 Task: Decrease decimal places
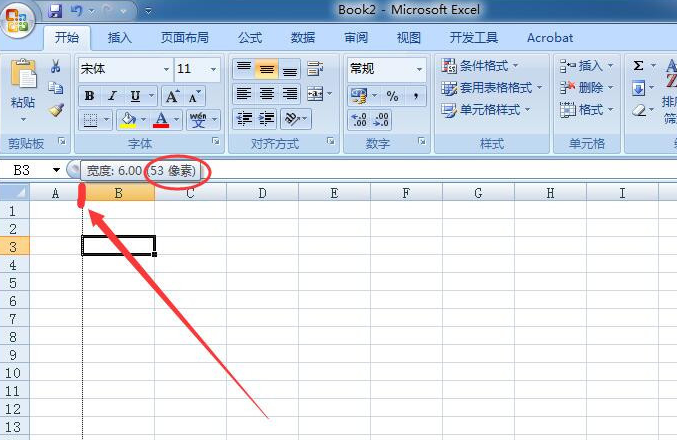(381, 120)
